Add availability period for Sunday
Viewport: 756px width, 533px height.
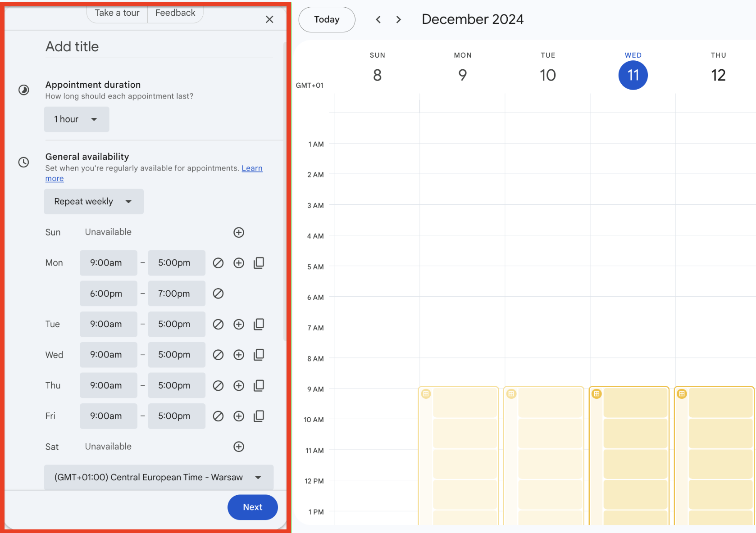pos(239,232)
